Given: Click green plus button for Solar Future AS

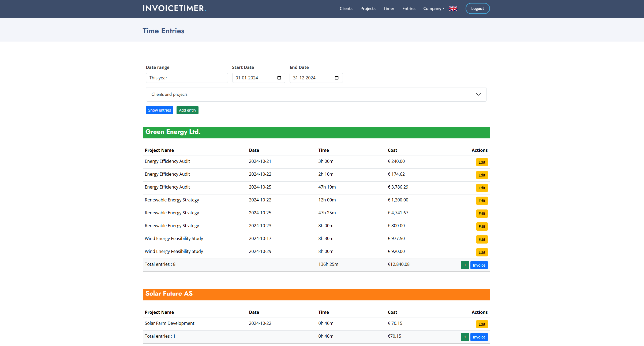Looking at the screenshot, I should click(x=465, y=337).
